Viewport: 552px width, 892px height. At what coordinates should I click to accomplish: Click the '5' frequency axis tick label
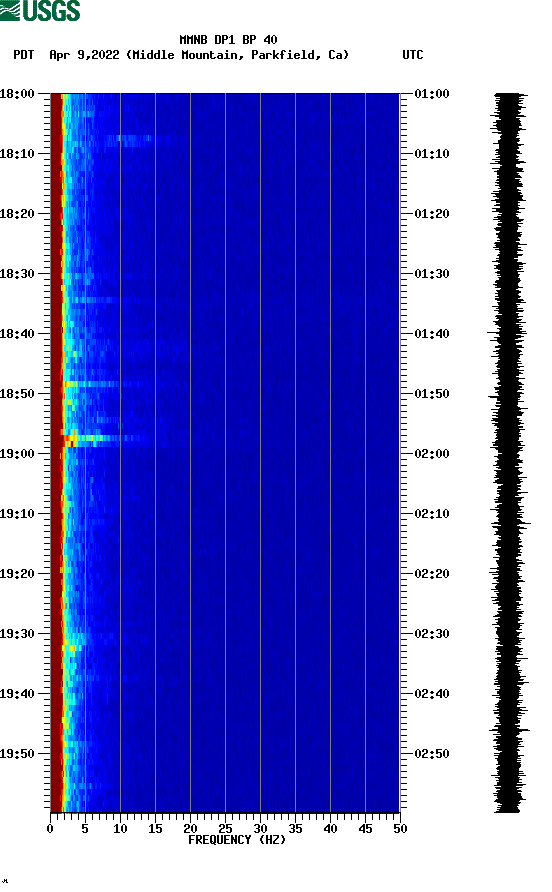click(x=85, y=829)
